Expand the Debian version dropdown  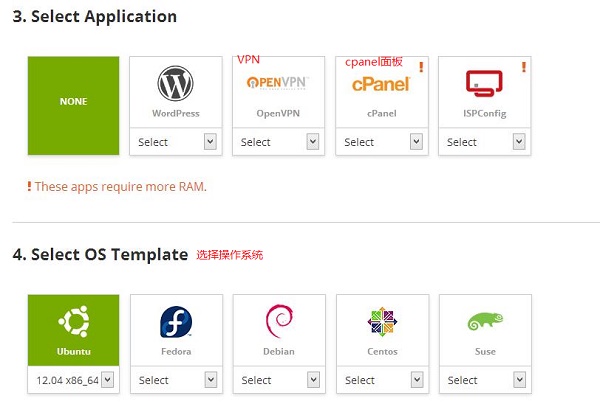[x=279, y=380]
